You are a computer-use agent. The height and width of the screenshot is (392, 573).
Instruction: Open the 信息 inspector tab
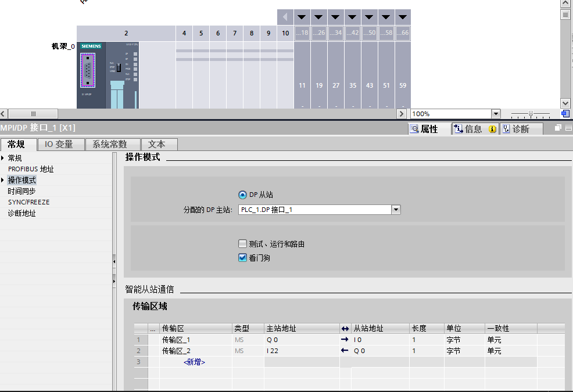tap(474, 129)
